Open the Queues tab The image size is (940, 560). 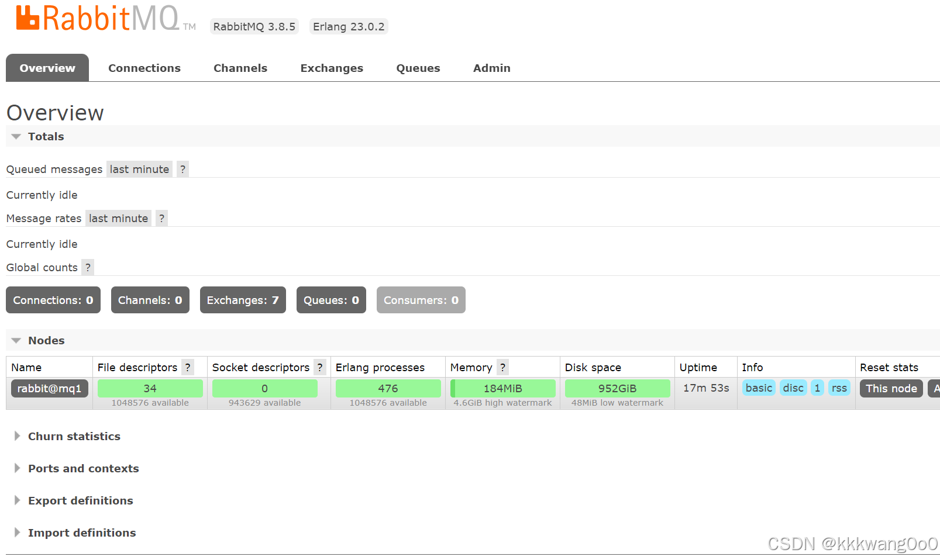click(418, 68)
